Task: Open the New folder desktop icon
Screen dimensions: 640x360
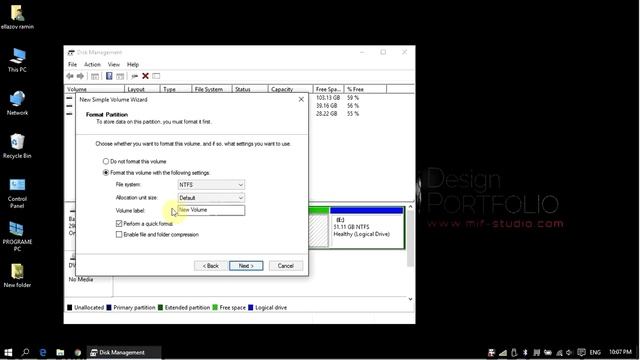Action: tap(17, 276)
